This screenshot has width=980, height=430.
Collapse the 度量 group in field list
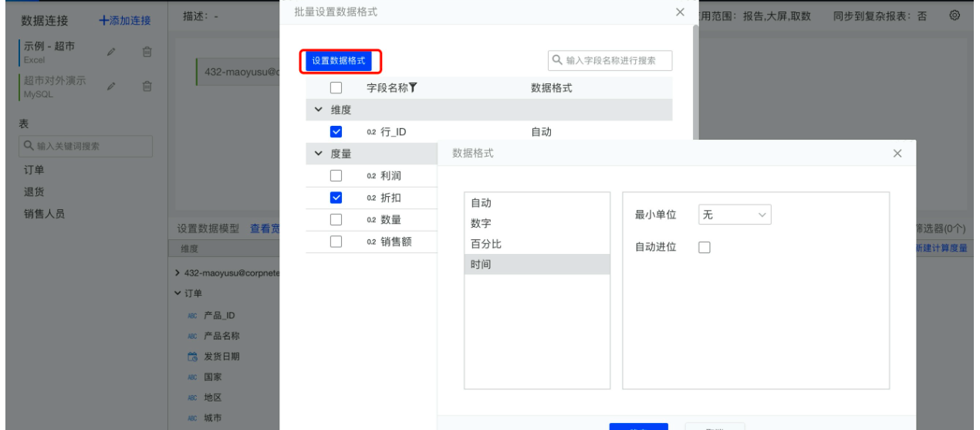319,154
